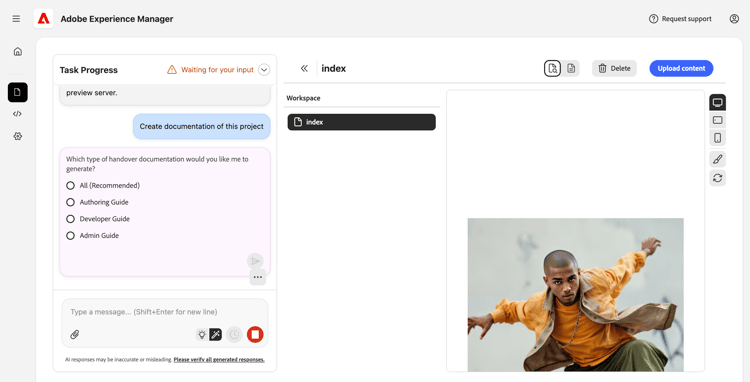
Task: Select mobile viewport preview icon
Action: [x=717, y=138]
